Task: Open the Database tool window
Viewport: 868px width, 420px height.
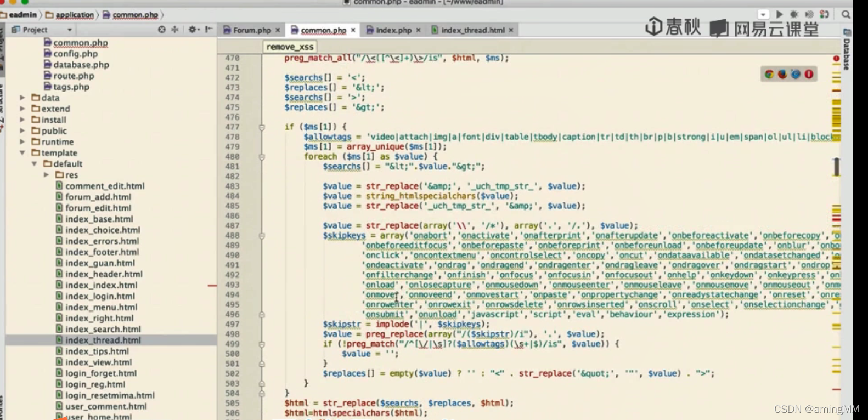Action: click(x=847, y=50)
